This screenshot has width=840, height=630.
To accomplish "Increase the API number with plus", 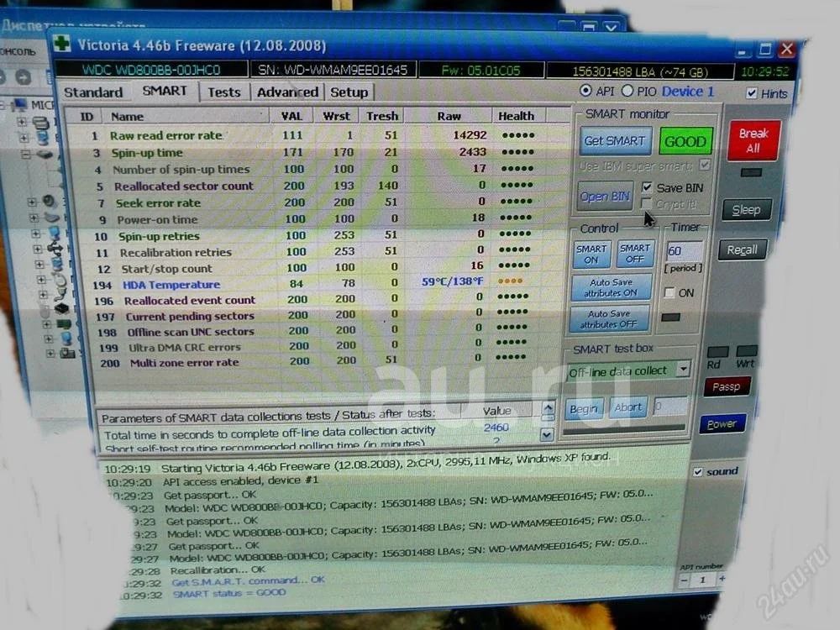I will (722, 579).
